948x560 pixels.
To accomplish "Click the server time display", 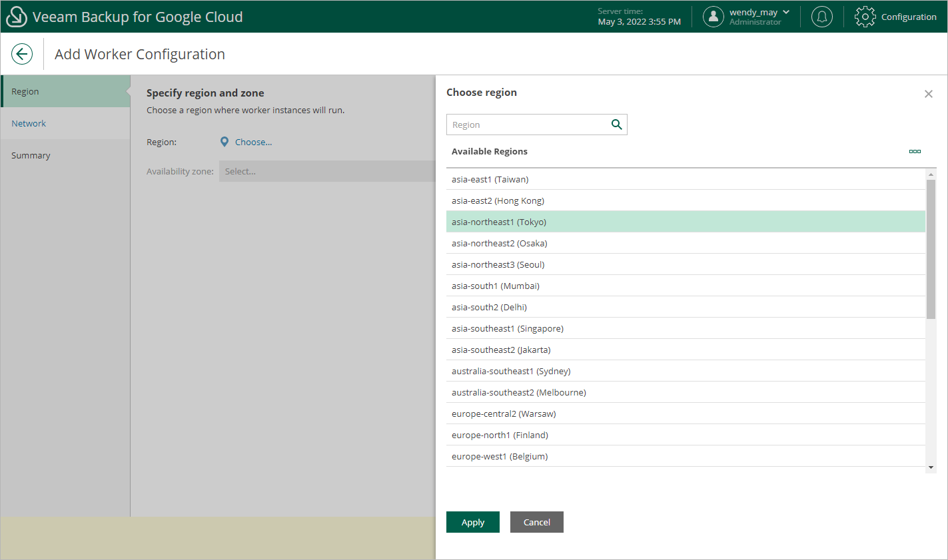I will pyautogui.click(x=639, y=17).
